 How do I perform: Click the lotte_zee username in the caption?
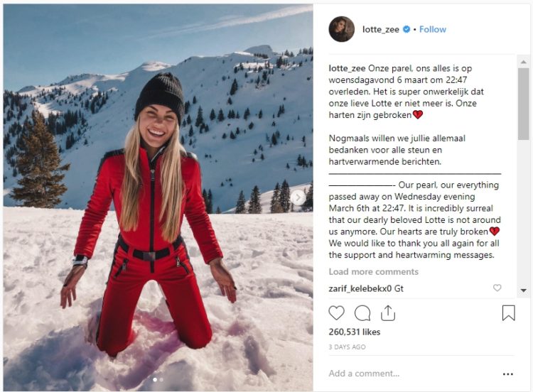(347, 67)
